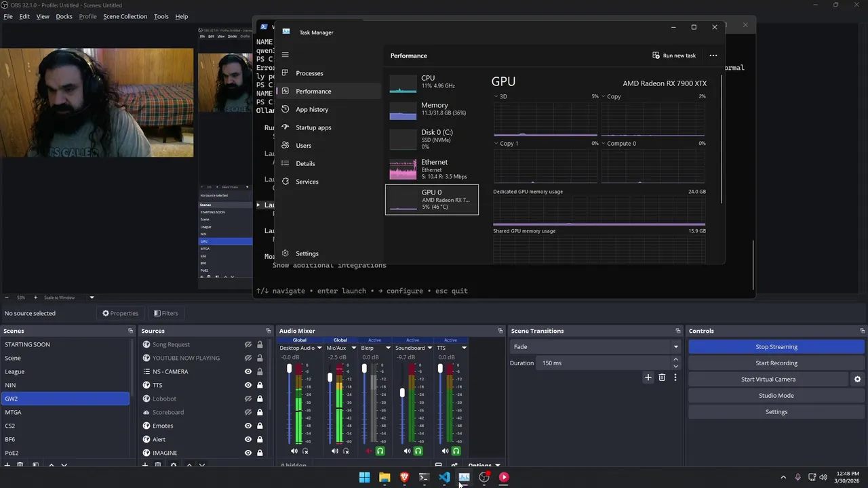Toggle Desktop Audio monitoring headphone icon
This screenshot has height=488, width=868.
click(305, 451)
